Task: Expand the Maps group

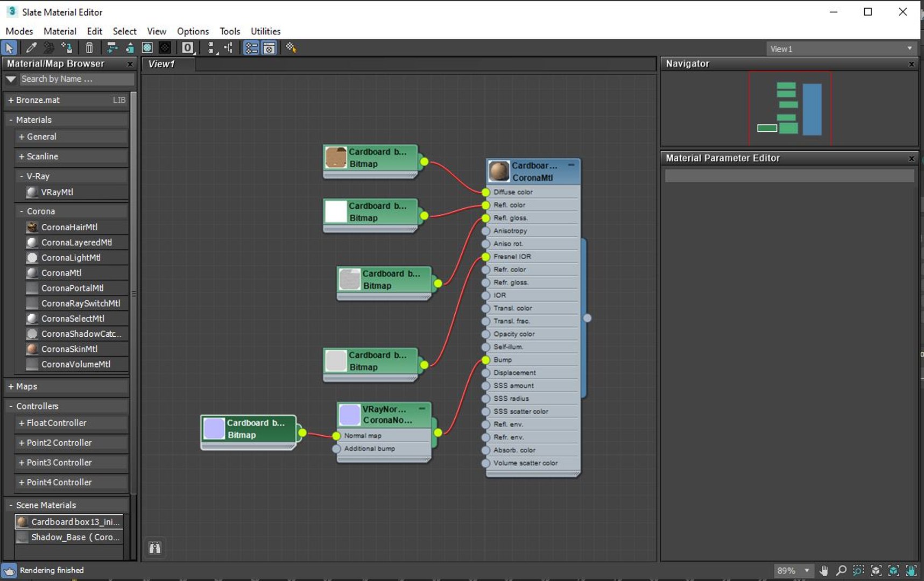Action: [x=11, y=386]
